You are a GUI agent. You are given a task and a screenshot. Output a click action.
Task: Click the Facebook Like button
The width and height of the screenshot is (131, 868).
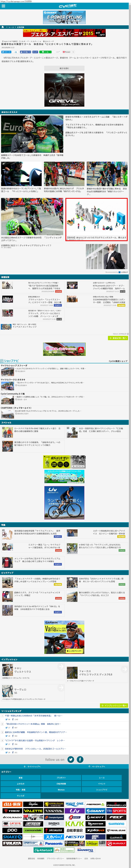tap(25, 52)
